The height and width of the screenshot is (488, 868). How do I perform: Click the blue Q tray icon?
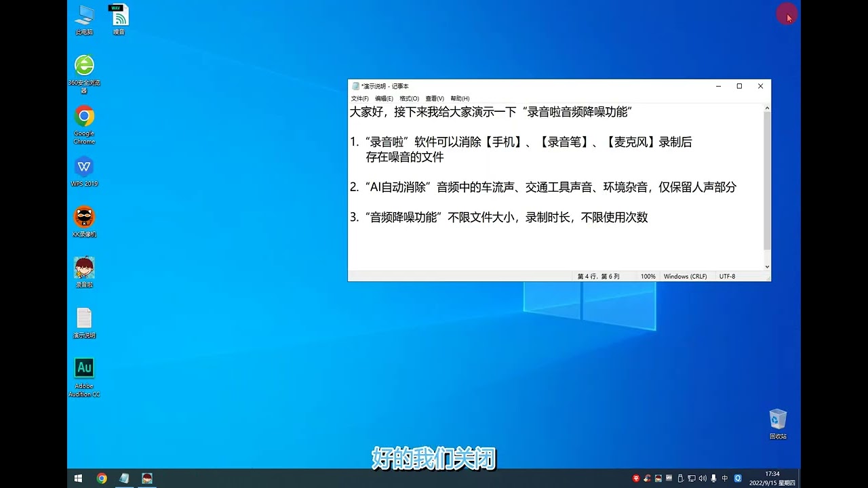pyautogui.click(x=738, y=479)
